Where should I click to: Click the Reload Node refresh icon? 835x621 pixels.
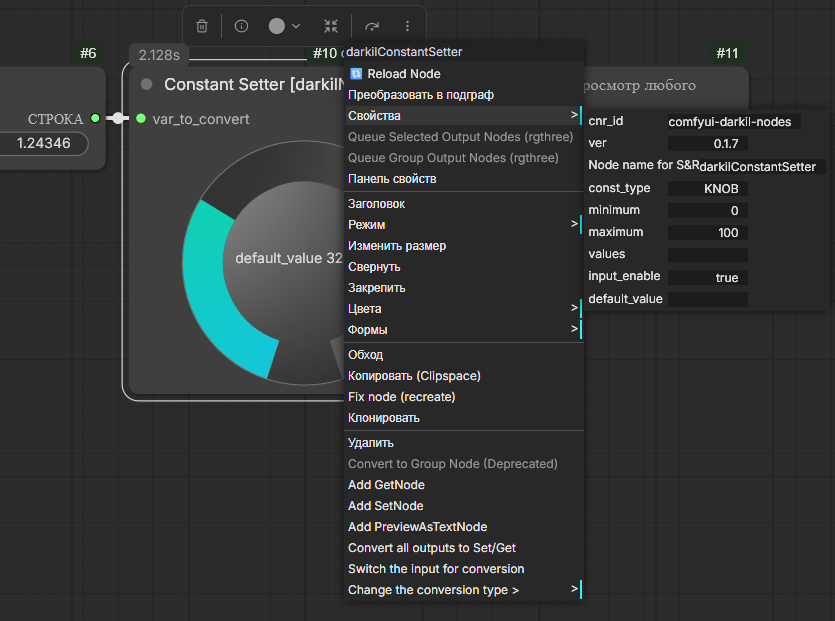point(356,73)
